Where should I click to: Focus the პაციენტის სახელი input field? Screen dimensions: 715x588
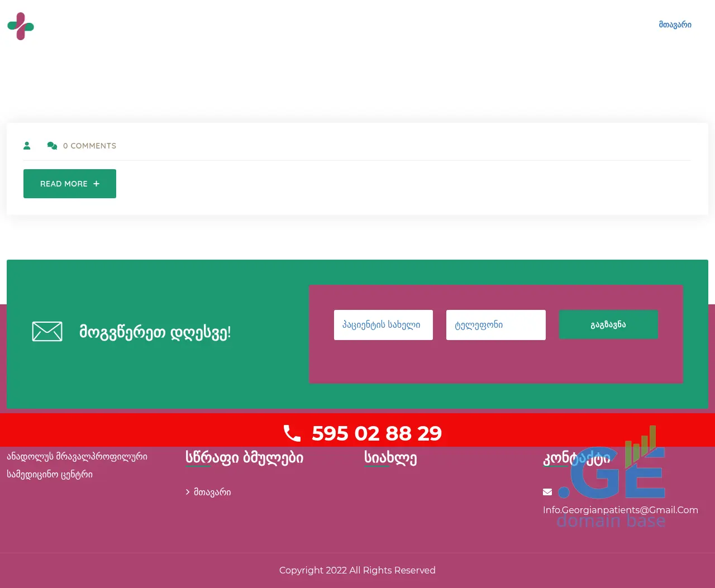point(383,325)
